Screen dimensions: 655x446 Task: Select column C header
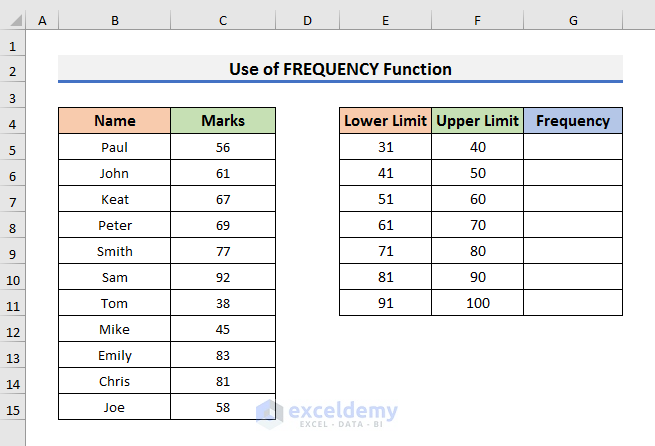[223, 21]
